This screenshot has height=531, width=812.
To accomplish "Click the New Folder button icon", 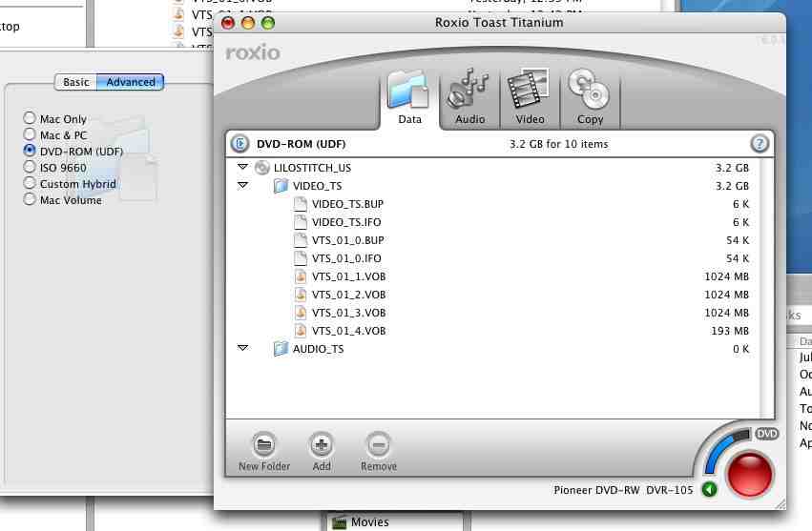I will click(x=264, y=444).
